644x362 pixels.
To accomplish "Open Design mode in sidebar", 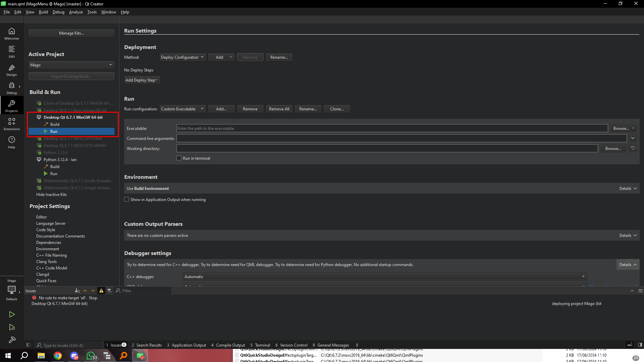I will click(x=12, y=70).
